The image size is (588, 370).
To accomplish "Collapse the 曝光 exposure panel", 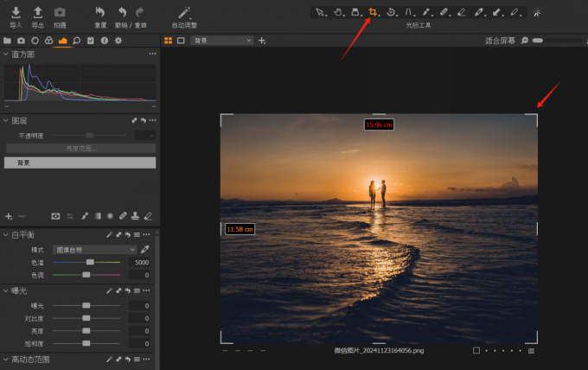I will click(x=6, y=290).
